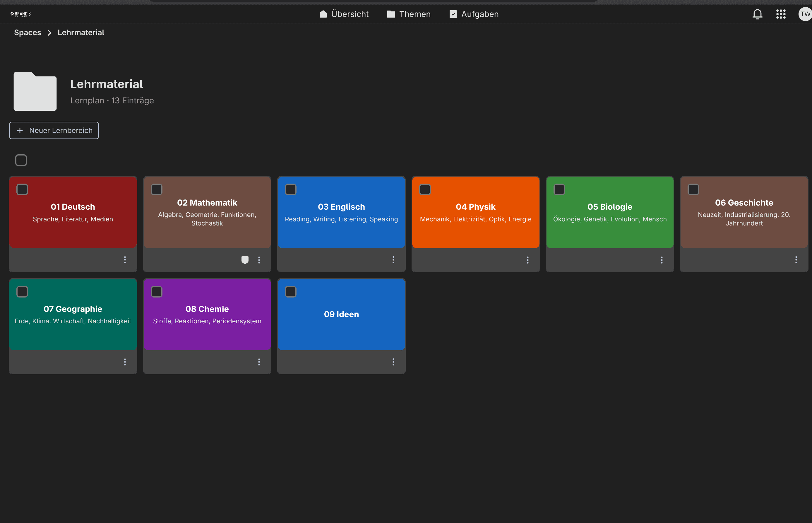The height and width of the screenshot is (523, 812).
Task: Click the Brandis logo
Action: pos(20,14)
